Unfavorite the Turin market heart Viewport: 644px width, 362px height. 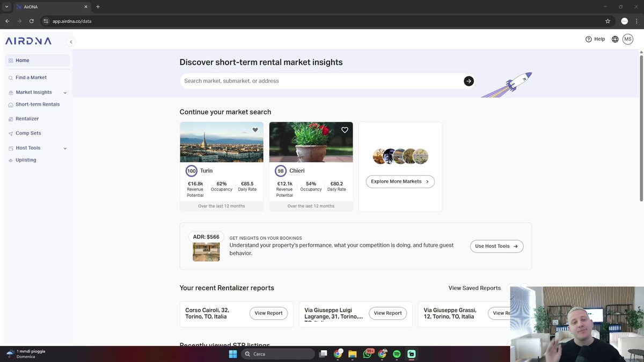(x=255, y=130)
